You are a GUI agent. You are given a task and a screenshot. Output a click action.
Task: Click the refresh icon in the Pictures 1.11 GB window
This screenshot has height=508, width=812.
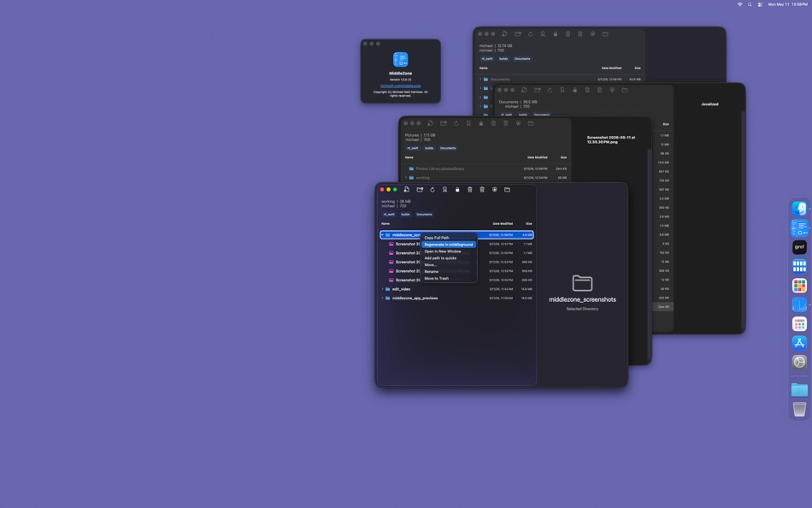(456, 123)
